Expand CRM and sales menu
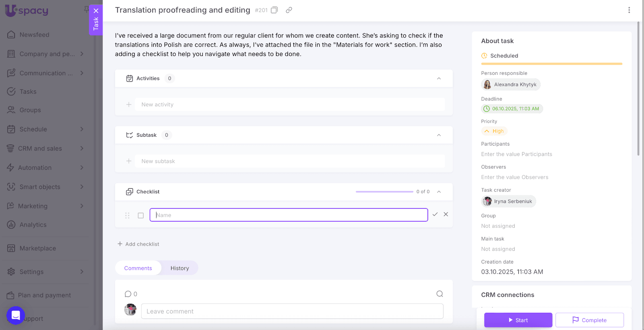This screenshot has height=330, width=644. (82, 148)
